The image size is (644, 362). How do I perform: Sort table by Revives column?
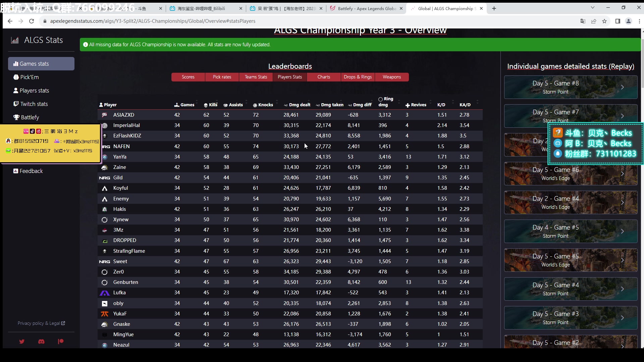pyautogui.click(x=416, y=105)
